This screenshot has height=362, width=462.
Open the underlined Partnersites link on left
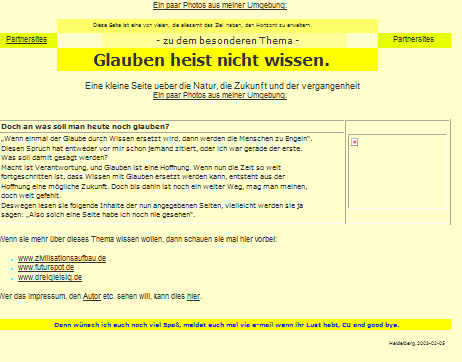(x=26, y=39)
